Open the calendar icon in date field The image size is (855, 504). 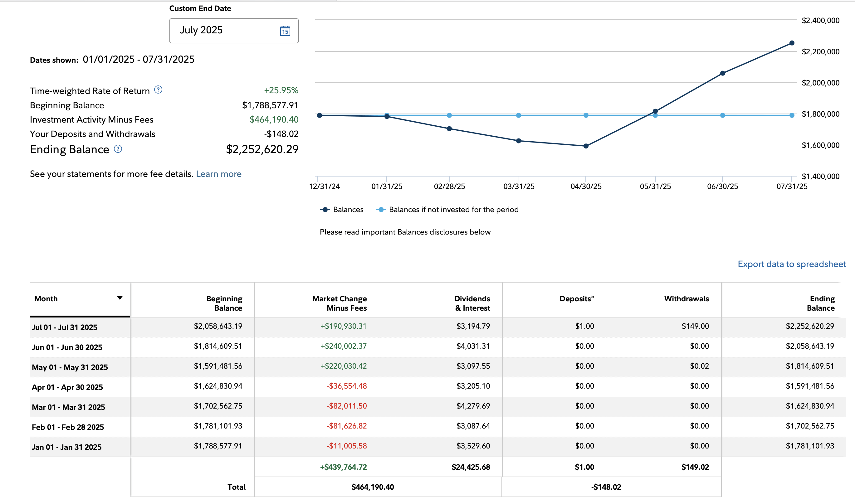click(x=285, y=31)
